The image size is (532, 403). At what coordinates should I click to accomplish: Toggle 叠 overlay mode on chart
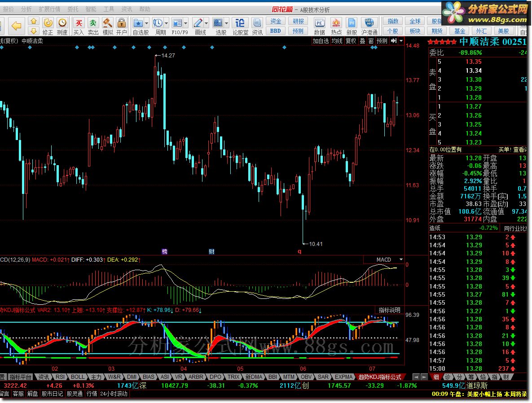pos(362,41)
